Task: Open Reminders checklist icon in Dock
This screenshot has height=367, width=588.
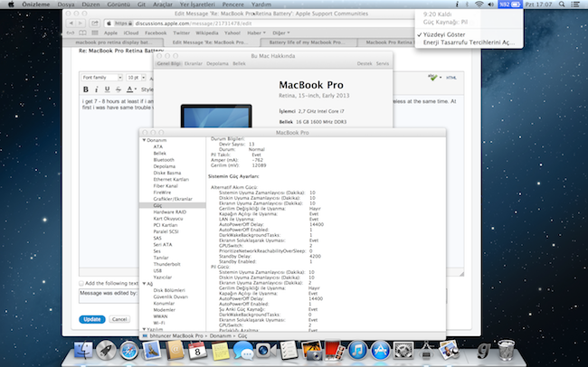Action: (289, 350)
